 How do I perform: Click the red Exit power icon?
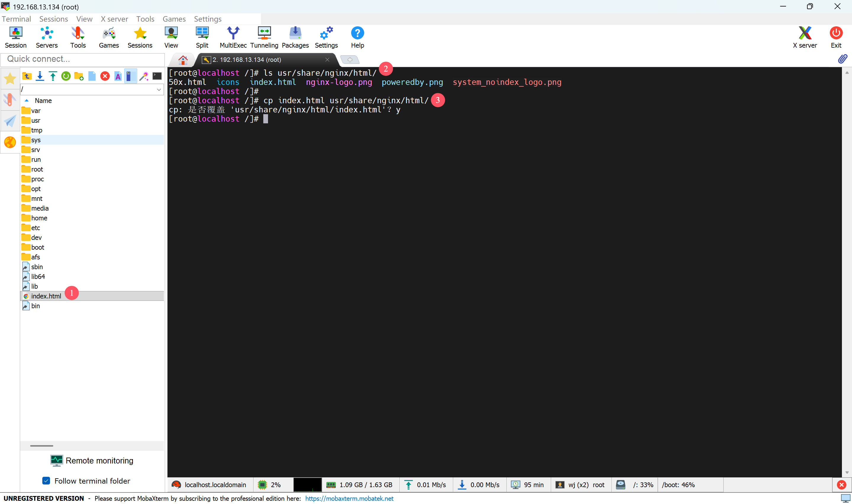836,37
